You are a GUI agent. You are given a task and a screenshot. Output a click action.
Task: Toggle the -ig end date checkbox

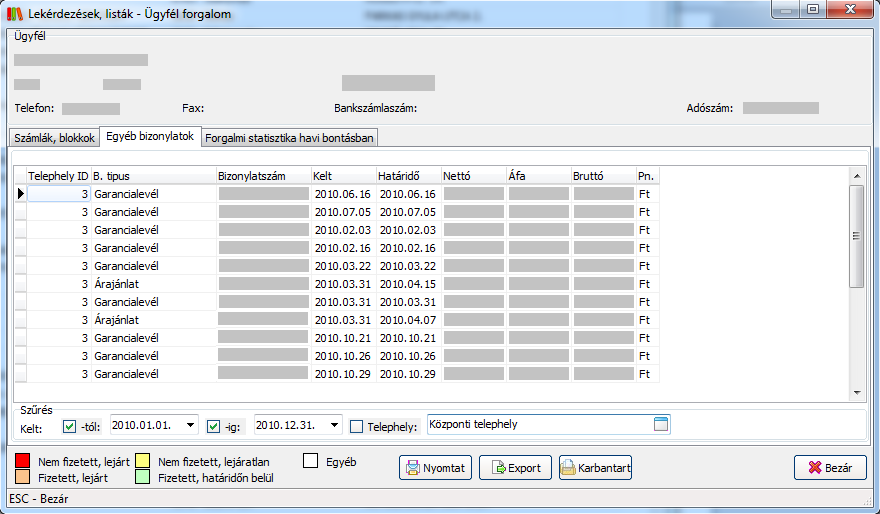[x=214, y=426]
